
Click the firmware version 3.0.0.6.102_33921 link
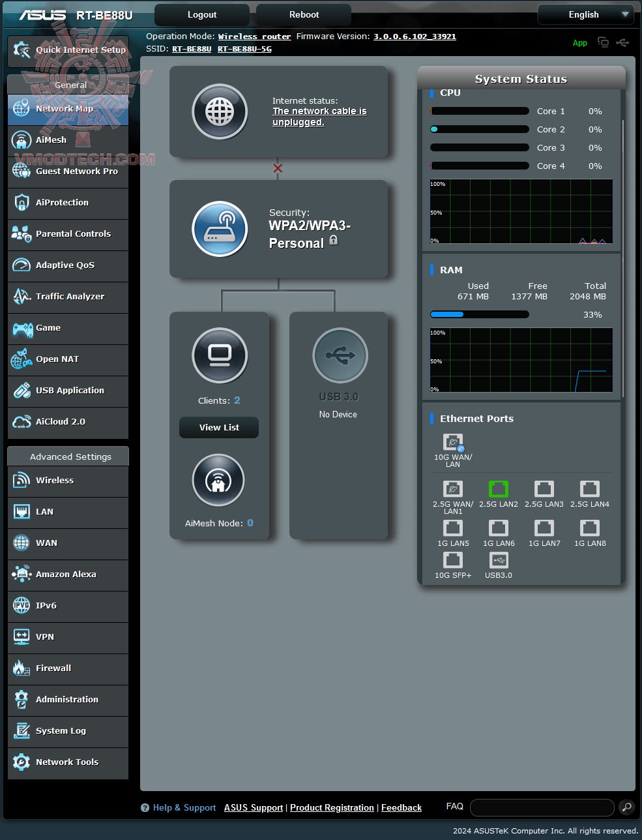click(x=415, y=37)
